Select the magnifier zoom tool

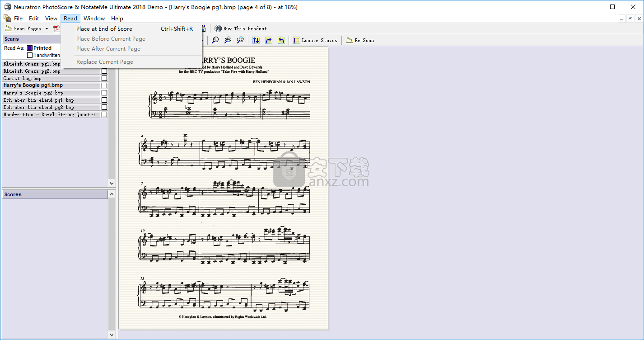click(215, 40)
